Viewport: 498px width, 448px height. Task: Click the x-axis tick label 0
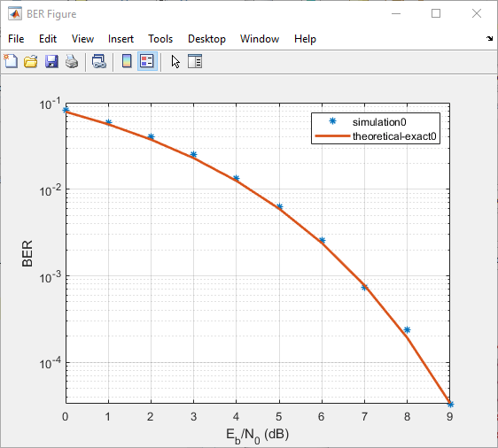pyautogui.click(x=65, y=416)
